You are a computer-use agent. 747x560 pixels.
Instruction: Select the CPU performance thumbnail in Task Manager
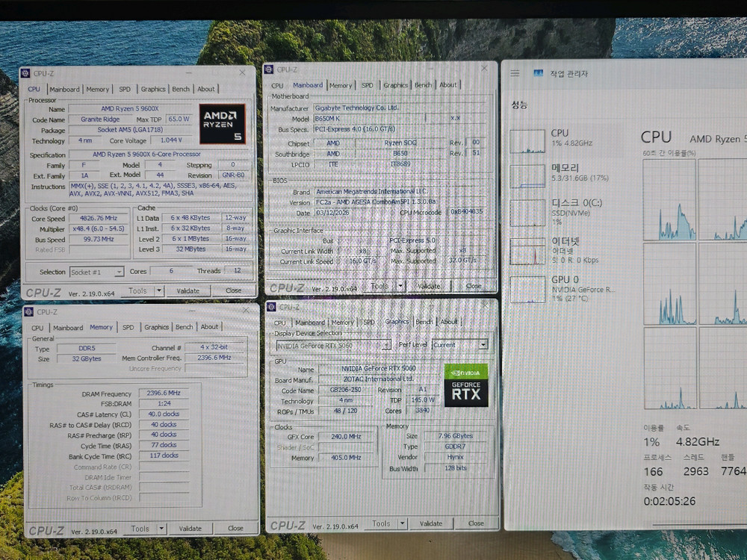point(527,141)
